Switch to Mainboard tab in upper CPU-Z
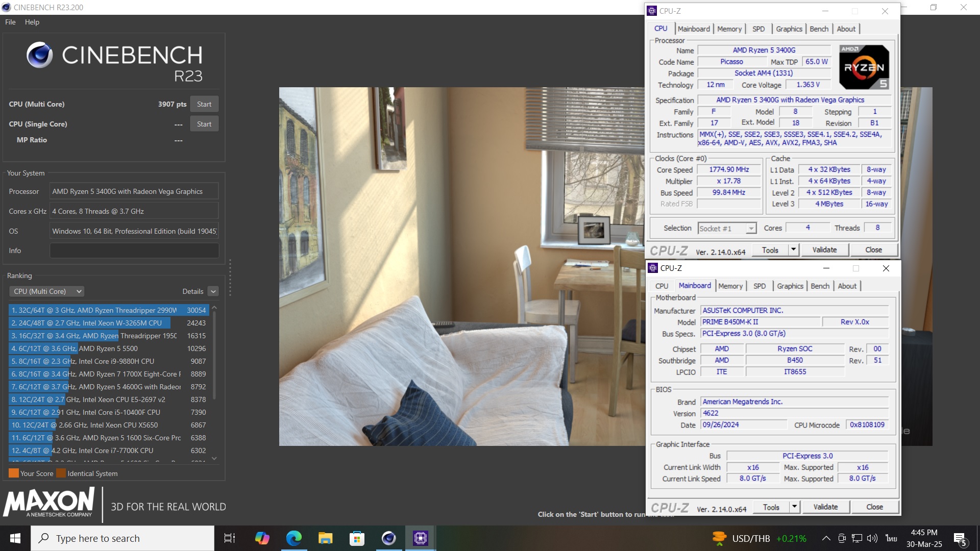This screenshot has width=980, height=551. 694,29
